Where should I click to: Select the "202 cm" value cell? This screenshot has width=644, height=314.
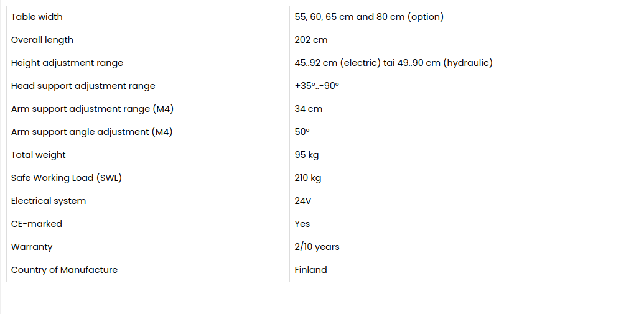click(311, 40)
